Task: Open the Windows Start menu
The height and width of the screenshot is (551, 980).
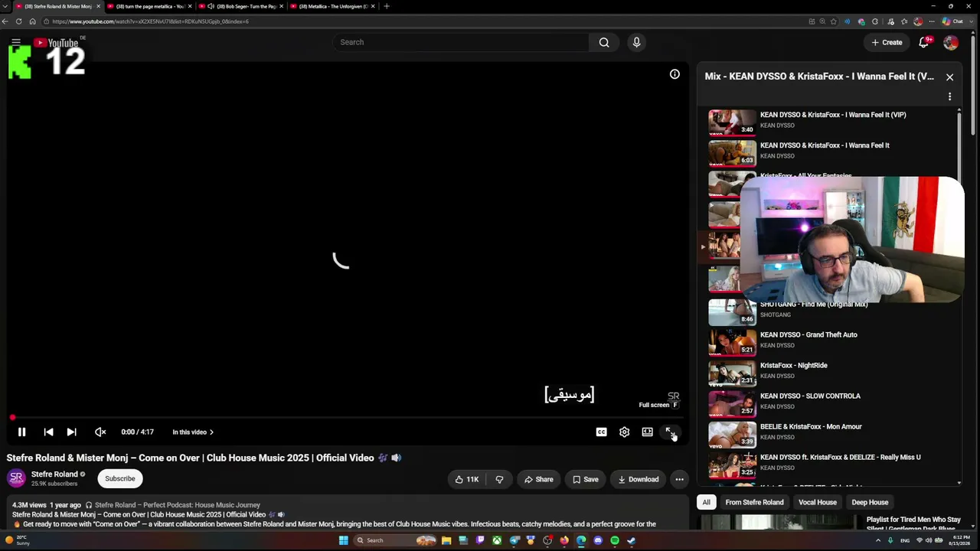Action: (x=344, y=541)
